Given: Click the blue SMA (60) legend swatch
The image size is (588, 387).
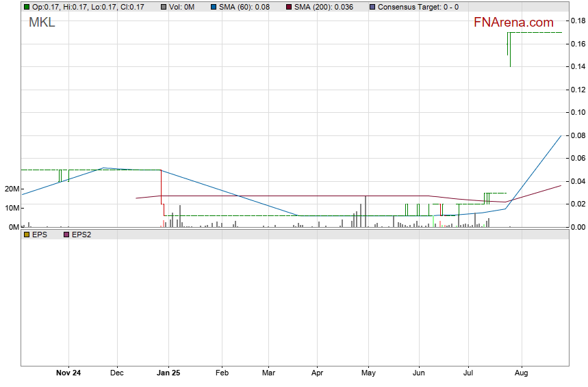Looking at the screenshot, I should point(213,7).
